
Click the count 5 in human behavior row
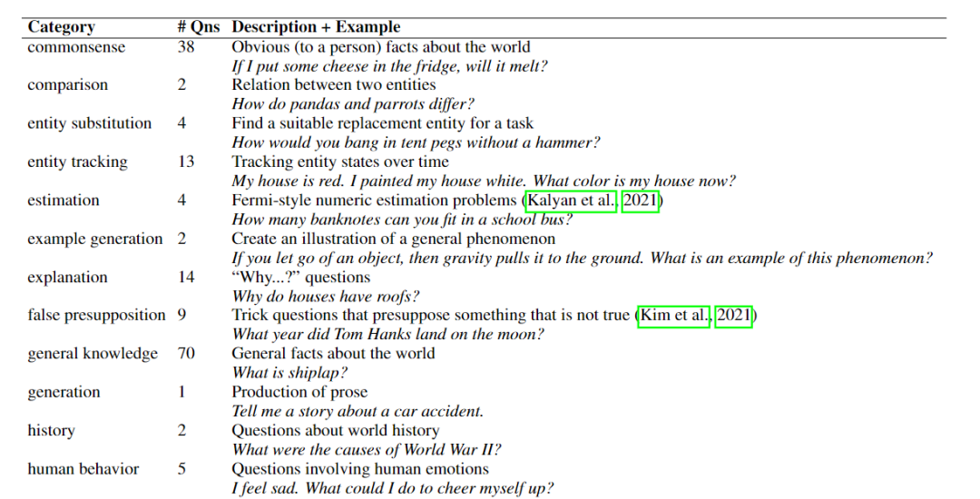tap(181, 469)
